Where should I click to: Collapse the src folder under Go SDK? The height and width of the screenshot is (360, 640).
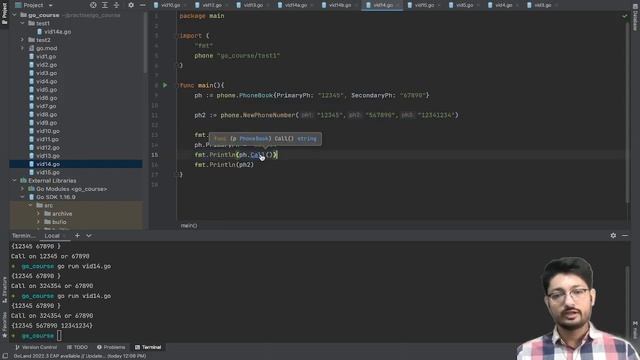(31, 205)
